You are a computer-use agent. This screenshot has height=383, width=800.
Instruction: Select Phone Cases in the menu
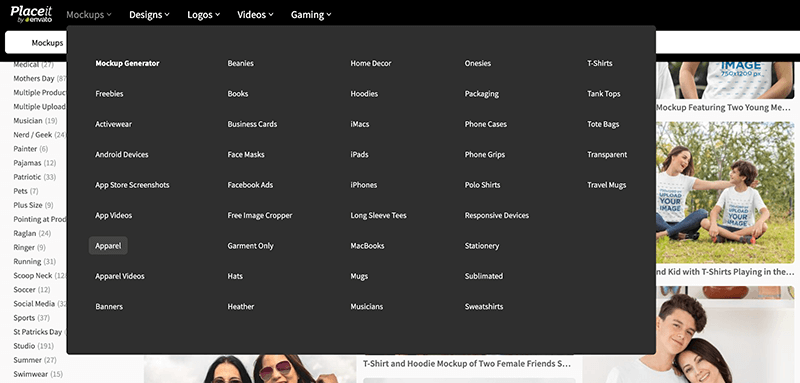(486, 124)
